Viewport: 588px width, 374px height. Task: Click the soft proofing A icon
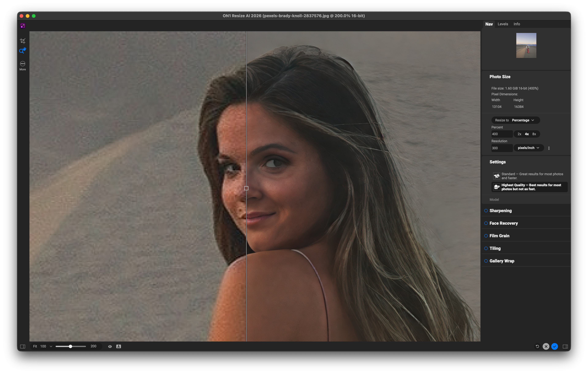[x=119, y=346]
